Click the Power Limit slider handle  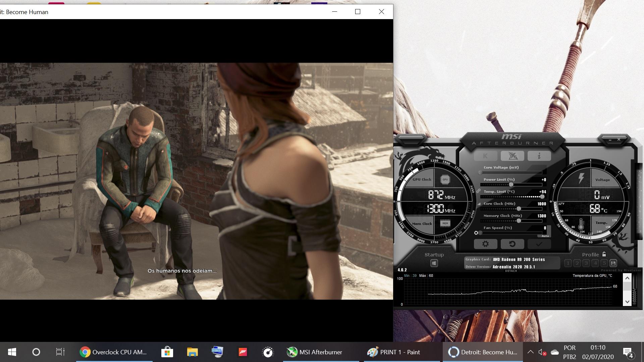511,185
